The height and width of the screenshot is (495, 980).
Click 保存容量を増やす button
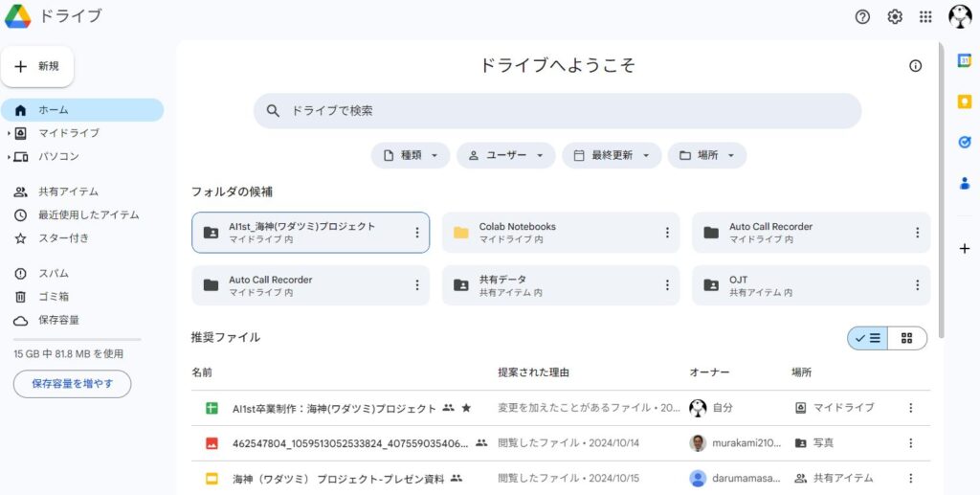[73, 384]
